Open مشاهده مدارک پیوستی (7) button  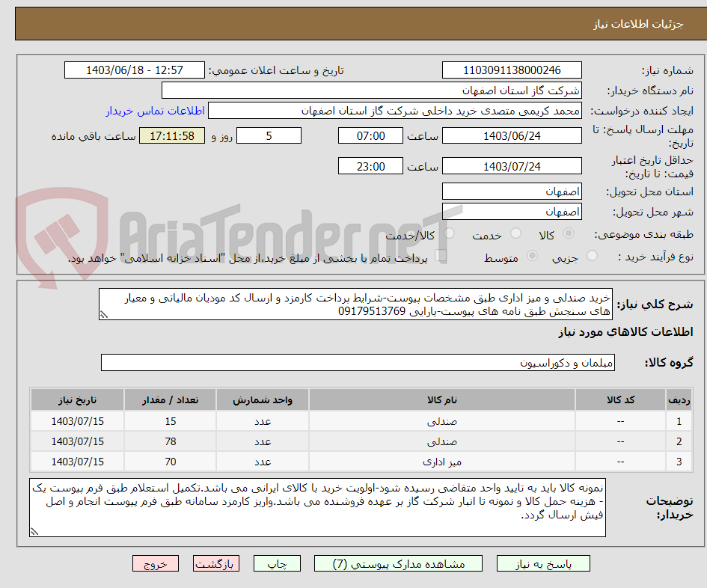click(x=399, y=563)
